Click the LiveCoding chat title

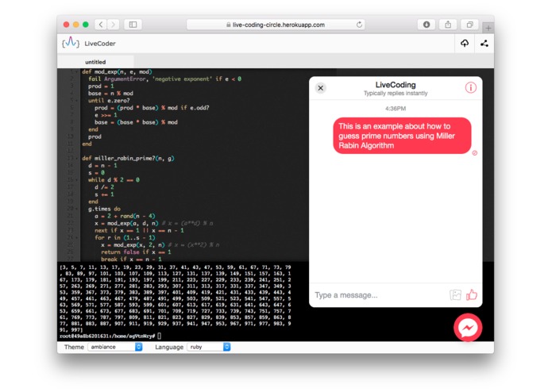point(396,85)
